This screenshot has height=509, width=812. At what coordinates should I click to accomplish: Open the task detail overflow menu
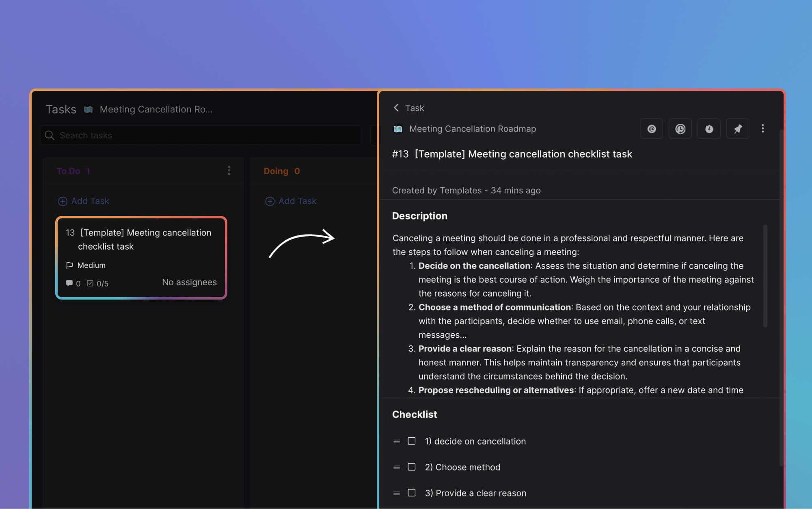pyautogui.click(x=763, y=129)
